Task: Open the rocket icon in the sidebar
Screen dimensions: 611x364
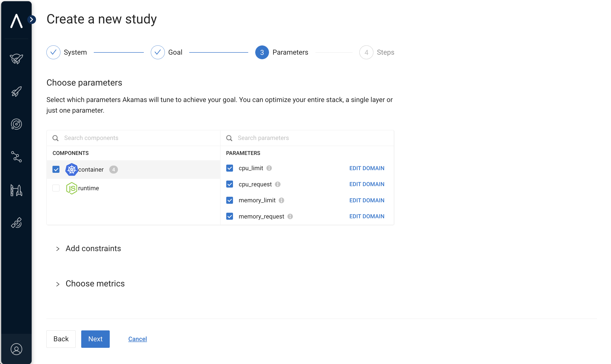Action: point(16,92)
